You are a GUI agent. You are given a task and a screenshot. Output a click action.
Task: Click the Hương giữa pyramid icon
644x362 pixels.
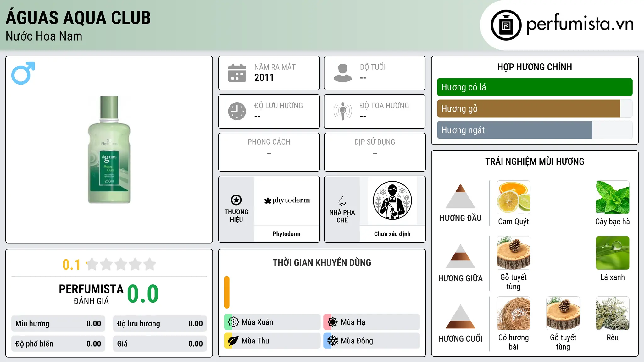coord(460,256)
